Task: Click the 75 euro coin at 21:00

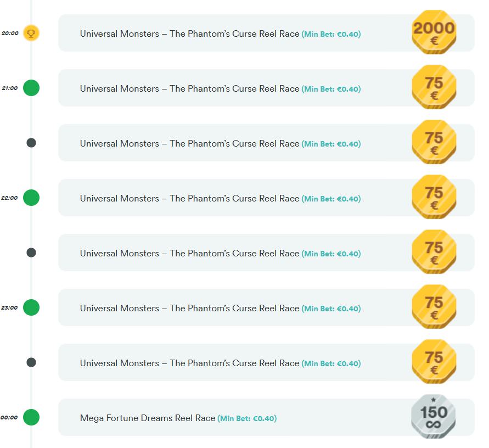Action: coord(434,87)
